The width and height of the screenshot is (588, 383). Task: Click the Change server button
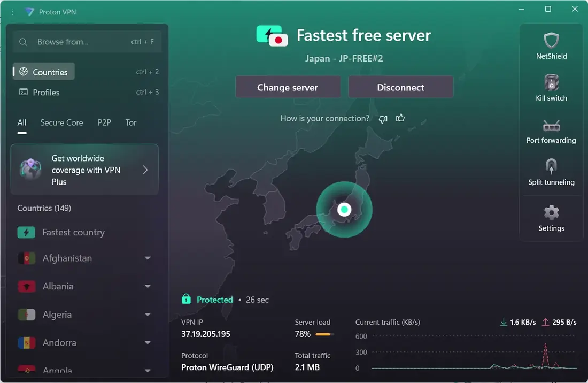(x=288, y=87)
